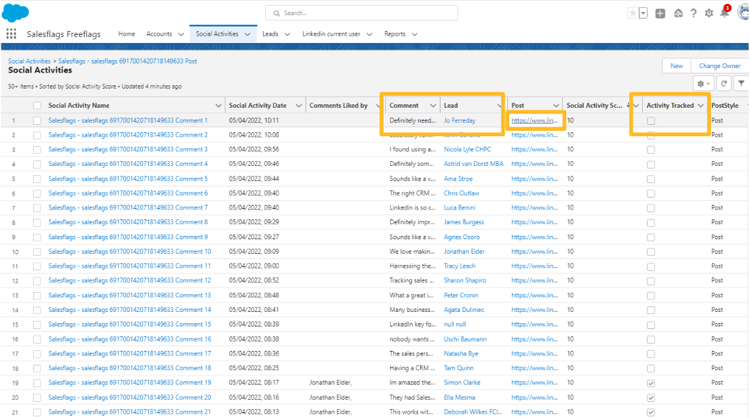Screen dimensions: 750x417
Task: Click 'Jonathan Elder,' in Comment 19 row
Action: pos(330,383)
